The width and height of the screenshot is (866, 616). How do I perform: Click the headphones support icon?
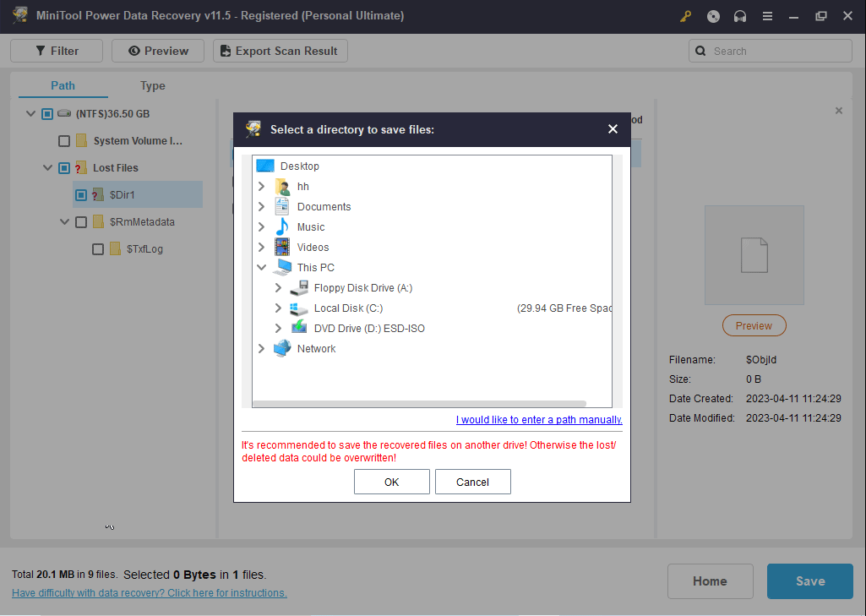(x=740, y=16)
